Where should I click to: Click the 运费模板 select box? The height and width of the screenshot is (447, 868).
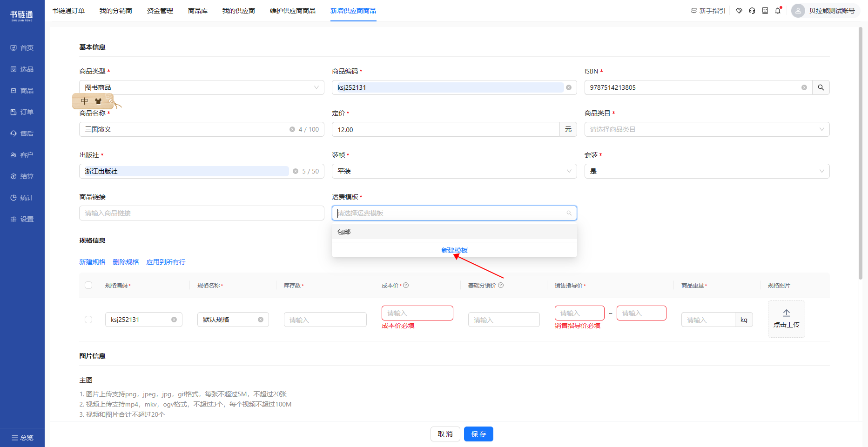click(x=454, y=213)
